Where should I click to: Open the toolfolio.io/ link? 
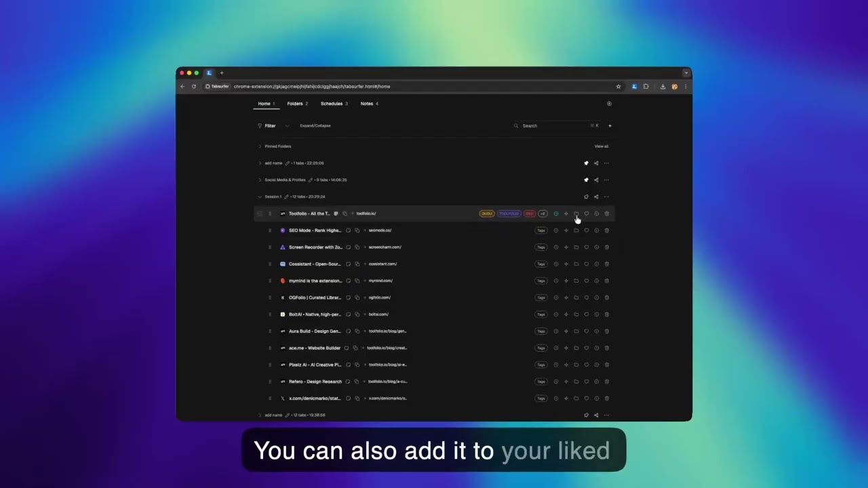[366, 213]
